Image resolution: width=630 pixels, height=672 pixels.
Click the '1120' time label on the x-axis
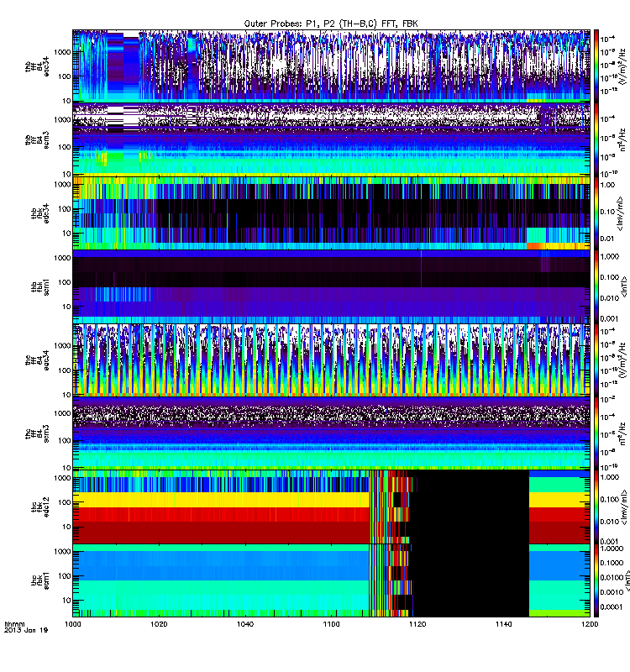pos(417,624)
